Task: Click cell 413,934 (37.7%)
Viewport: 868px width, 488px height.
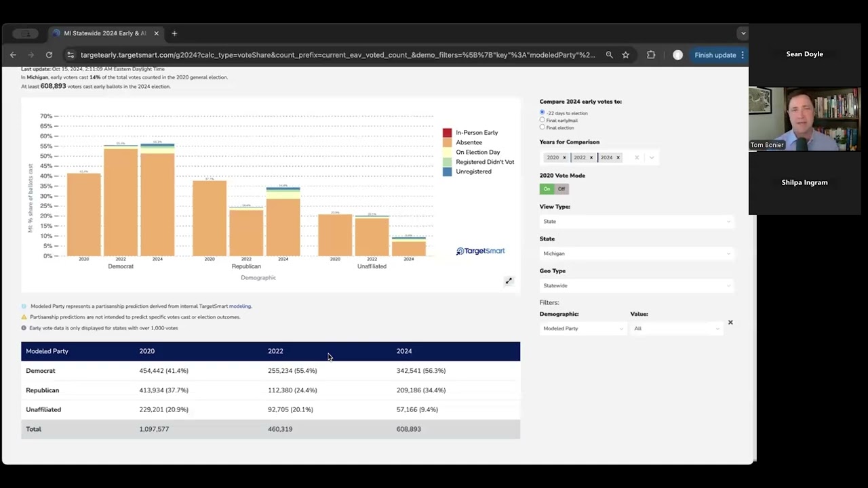Action: pyautogui.click(x=164, y=390)
